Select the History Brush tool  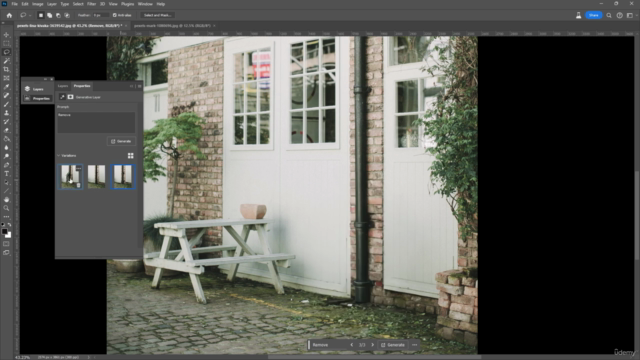tap(6, 122)
